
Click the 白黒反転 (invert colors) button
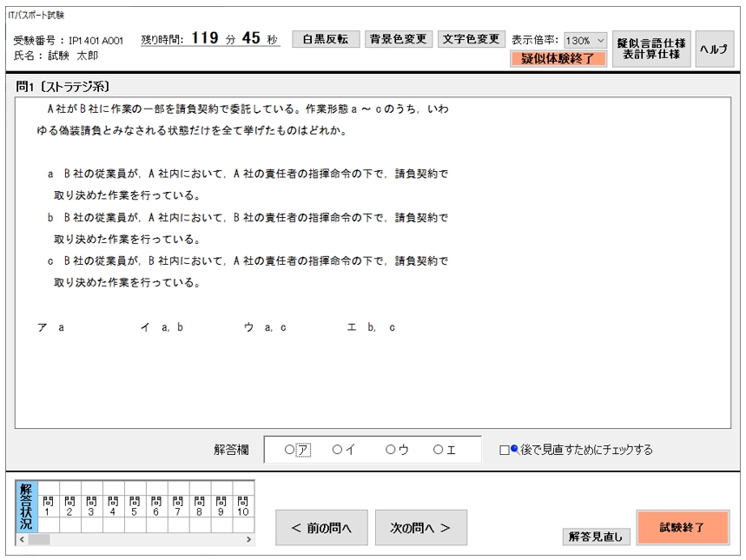pyautogui.click(x=324, y=38)
